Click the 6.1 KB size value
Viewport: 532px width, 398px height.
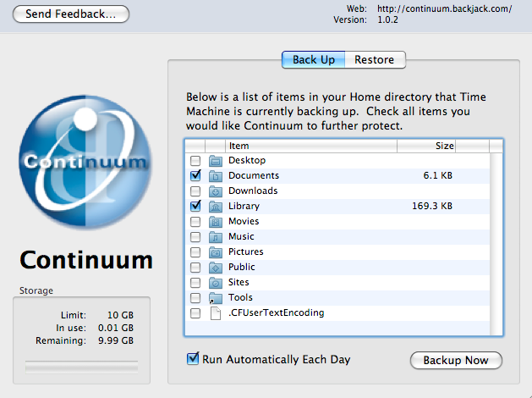click(x=437, y=175)
